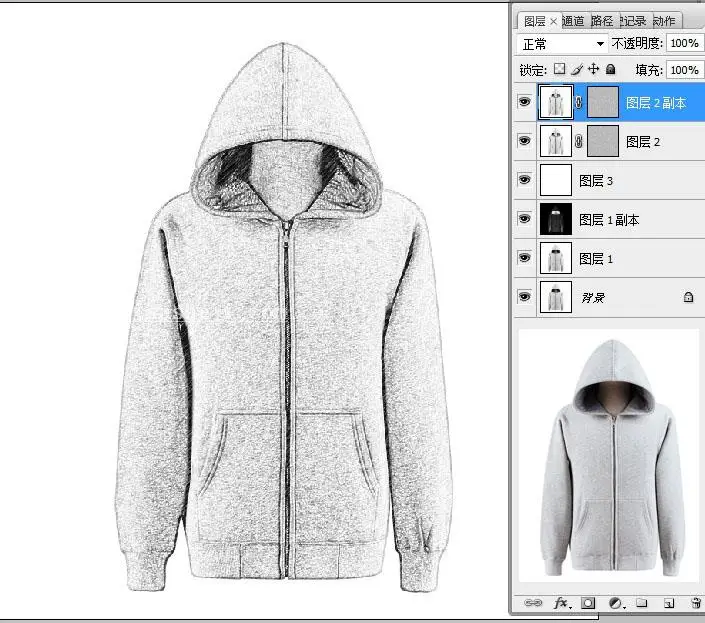Click mask link icon on 图层 2 副本
Image resolution: width=705 pixels, height=623 pixels.
click(x=579, y=102)
